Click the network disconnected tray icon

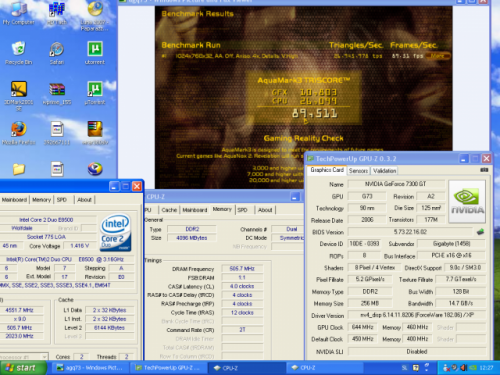[446, 368]
